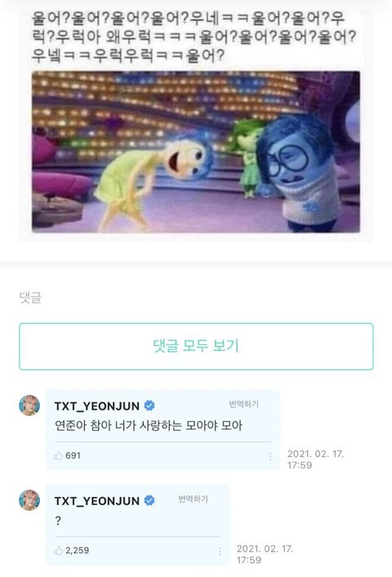The height and width of the screenshot is (577, 392).
Task: Open the profile avatar beside the '?' comment
Action: 29,500
